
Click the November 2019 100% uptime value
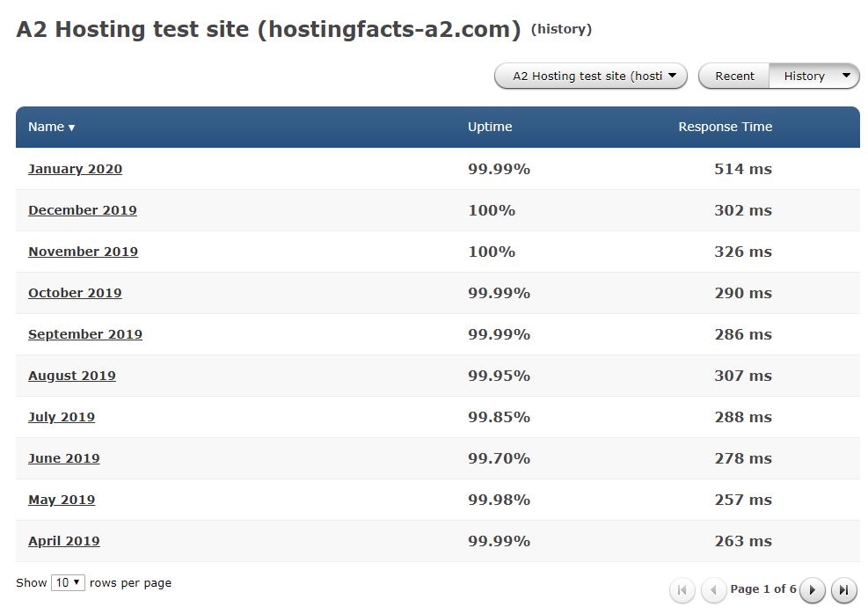click(x=492, y=252)
